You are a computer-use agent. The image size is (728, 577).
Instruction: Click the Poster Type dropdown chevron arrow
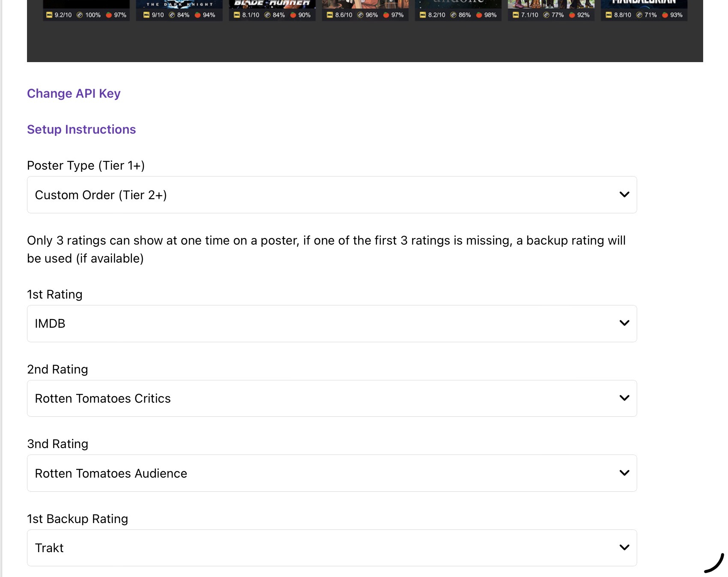coord(624,194)
